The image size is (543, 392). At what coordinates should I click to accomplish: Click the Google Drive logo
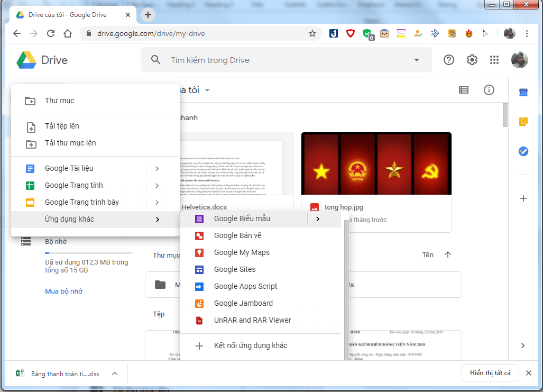tap(26, 60)
